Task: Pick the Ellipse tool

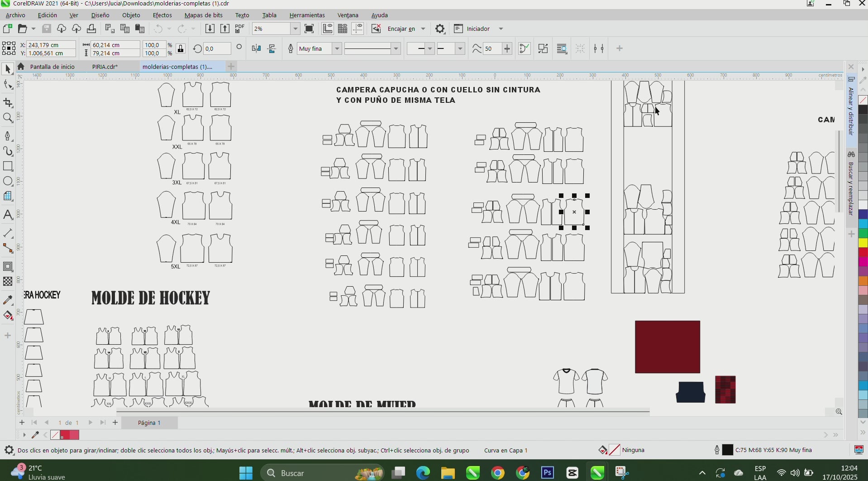Action: [x=8, y=181]
